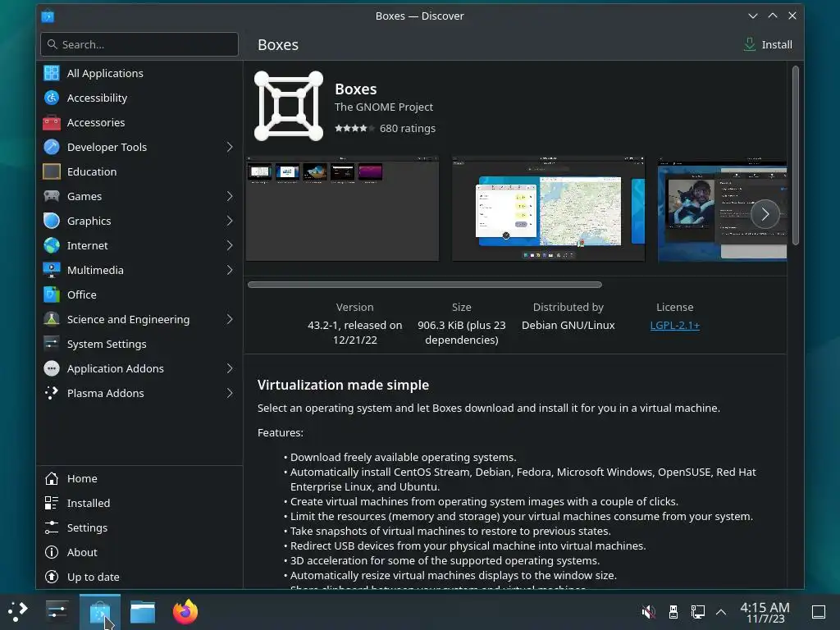Click the Games controller icon
This screenshot has width=840, height=630.
coord(52,196)
